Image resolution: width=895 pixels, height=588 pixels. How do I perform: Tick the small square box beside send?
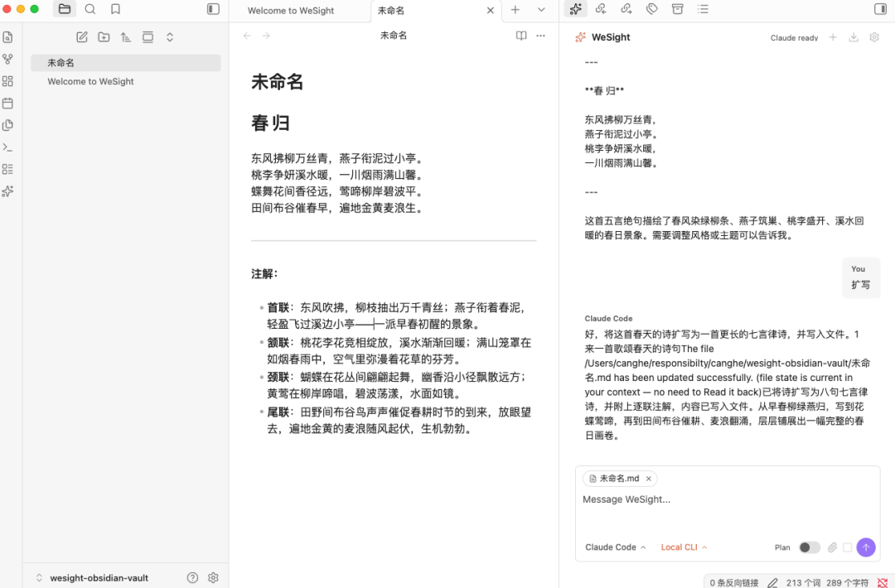click(848, 547)
